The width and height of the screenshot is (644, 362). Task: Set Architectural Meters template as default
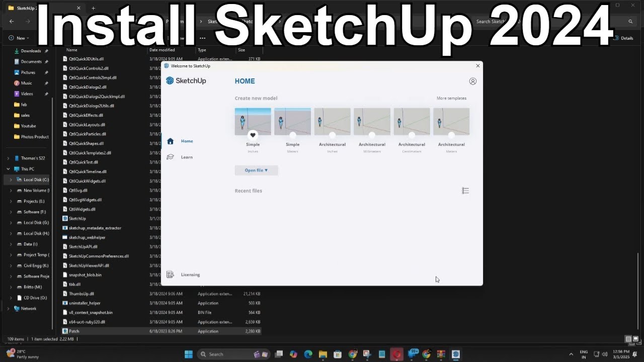tap(451, 135)
